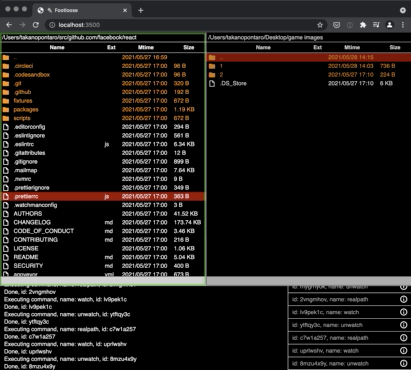Sort the left pane by Size header
Viewport: 411px width, 370px height.
[x=189, y=47]
